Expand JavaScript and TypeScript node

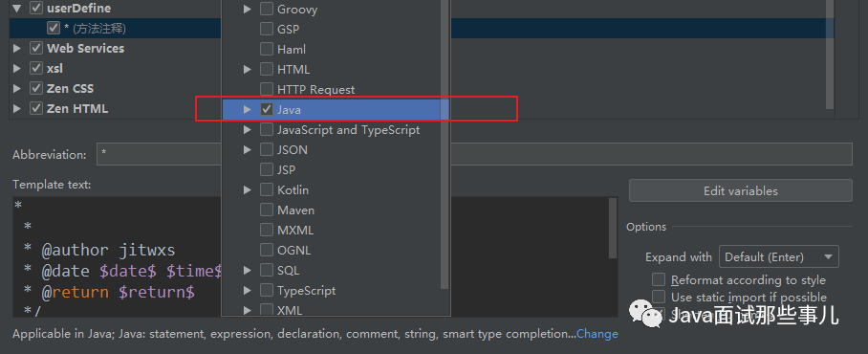pyautogui.click(x=248, y=129)
